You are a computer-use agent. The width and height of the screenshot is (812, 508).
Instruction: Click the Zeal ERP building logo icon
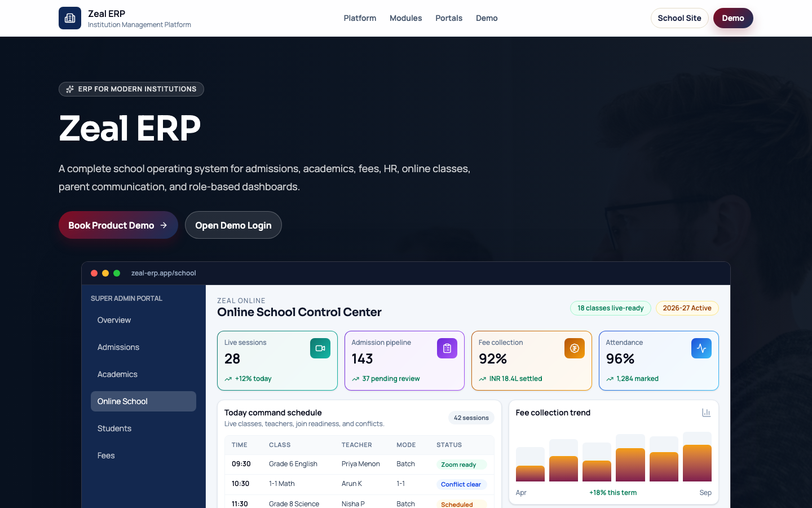coord(70,18)
